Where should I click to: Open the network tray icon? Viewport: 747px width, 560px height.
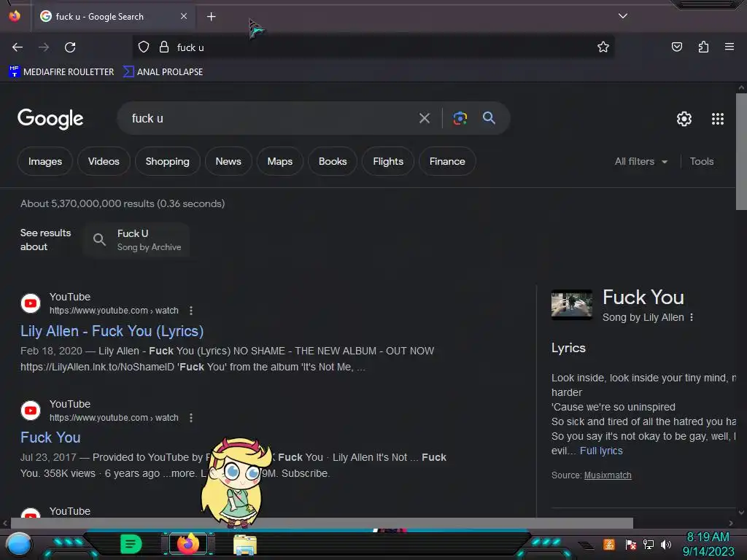pyautogui.click(x=648, y=544)
